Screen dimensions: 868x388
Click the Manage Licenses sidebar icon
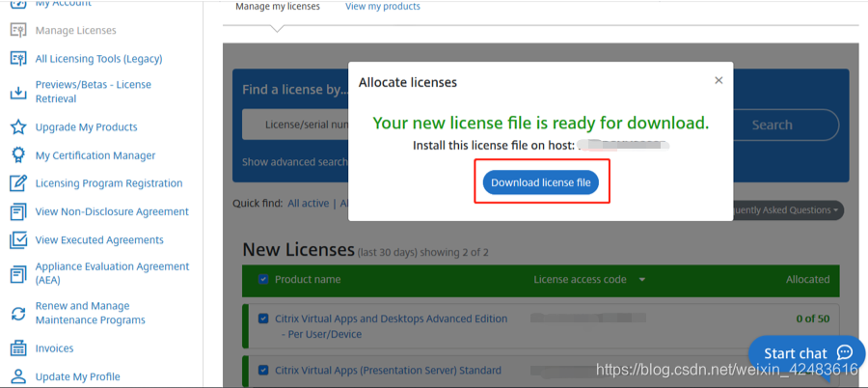click(17, 30)
